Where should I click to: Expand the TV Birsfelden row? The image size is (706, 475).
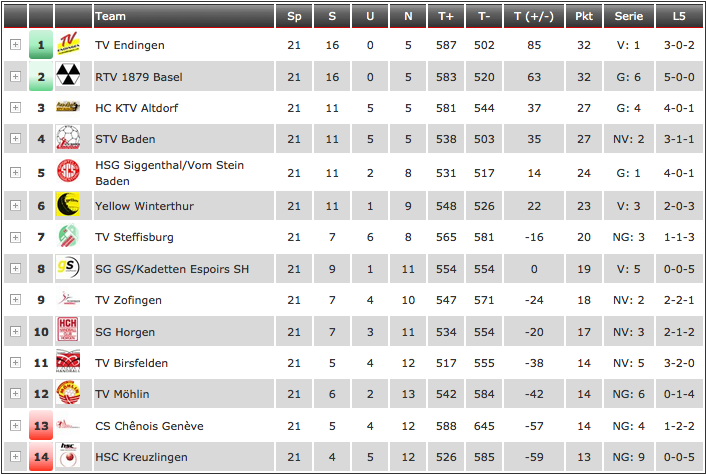(x=15, y=362)
